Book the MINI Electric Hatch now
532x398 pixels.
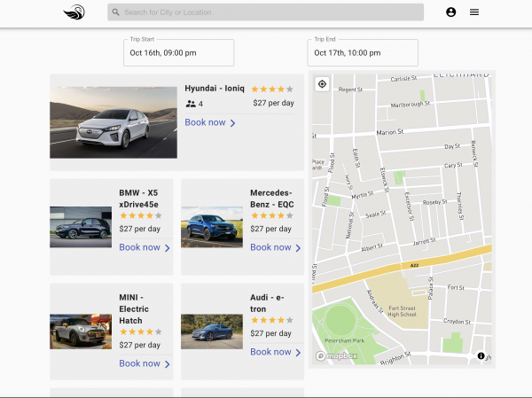click(139, 363)
